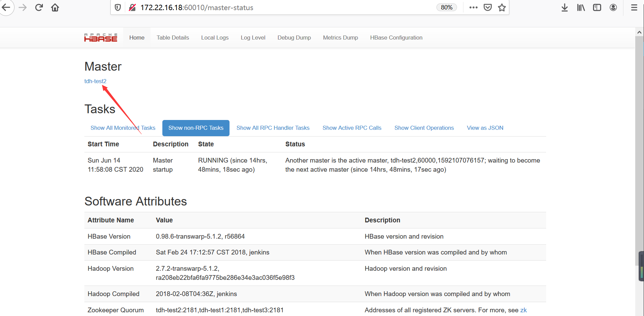This screenshot has width=644, height=316.
Task: Open the downloads panel
Action: [x=564, y=7]
